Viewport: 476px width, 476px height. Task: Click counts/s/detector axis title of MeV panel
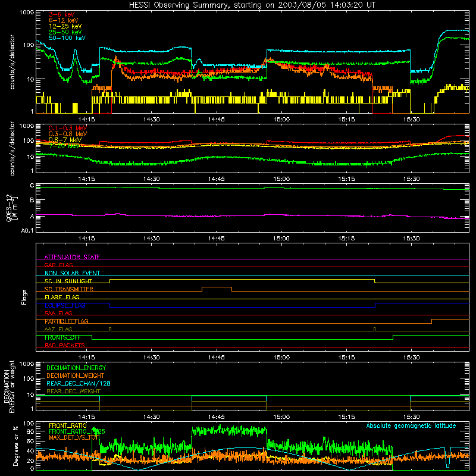click(x=12, y=148)
